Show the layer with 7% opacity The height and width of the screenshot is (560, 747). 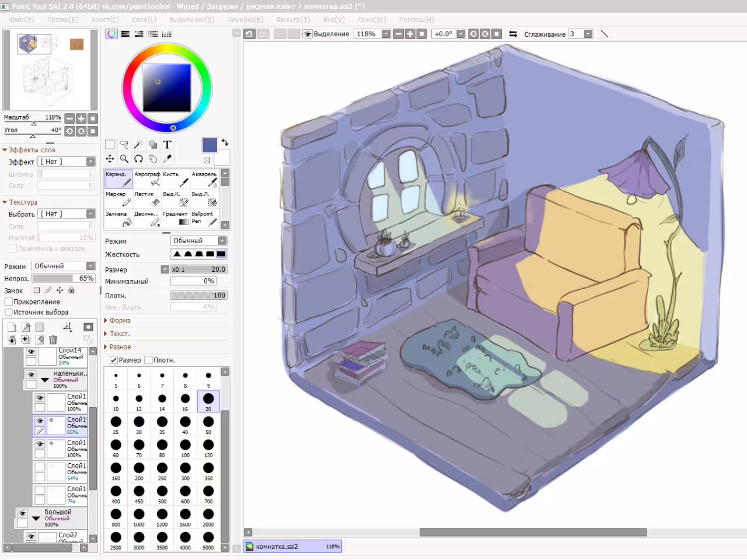[40, 491]
